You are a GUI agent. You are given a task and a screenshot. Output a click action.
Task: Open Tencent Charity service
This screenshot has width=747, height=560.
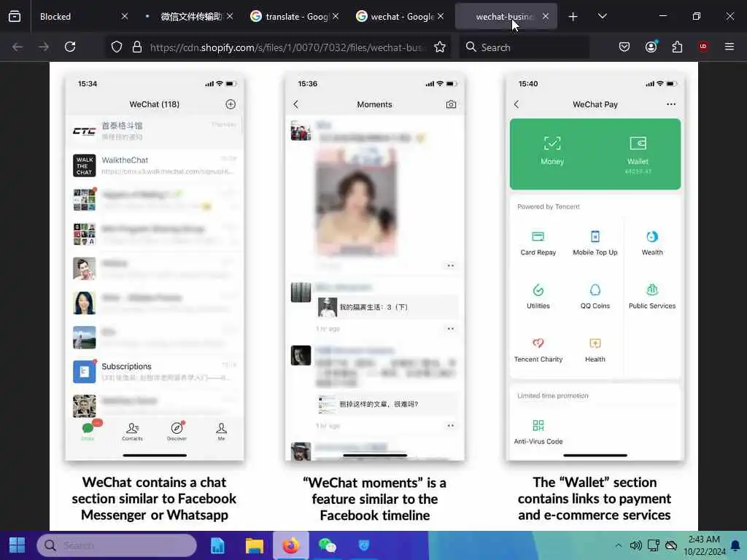tap(538, 350)
